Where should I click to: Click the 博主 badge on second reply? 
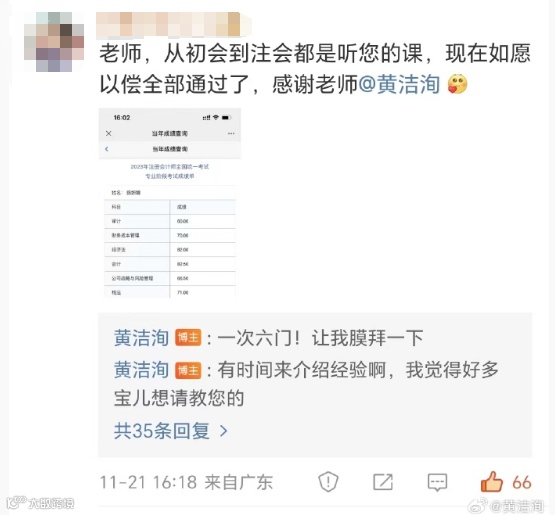188,371
